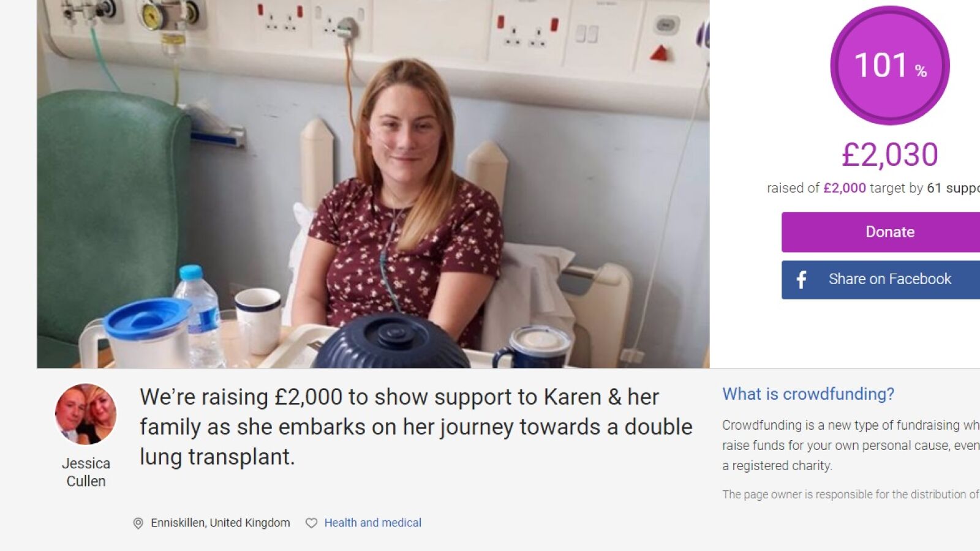Screen dimensions: 980x551
Task: Click the purple 101% progress circle
Action: point(889,66)
